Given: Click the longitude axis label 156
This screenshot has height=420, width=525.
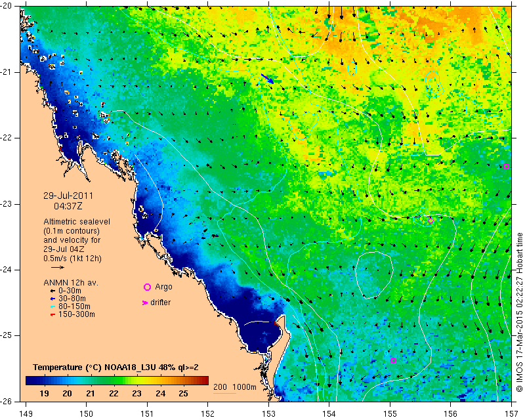Looking at the screenshot, I should click(451, 414).
